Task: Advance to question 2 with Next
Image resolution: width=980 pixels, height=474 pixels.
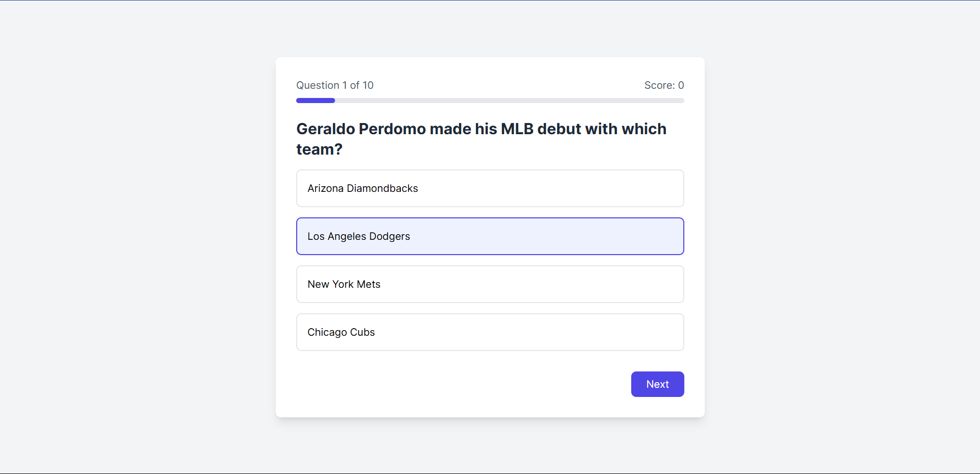Action: pos(657,384)
